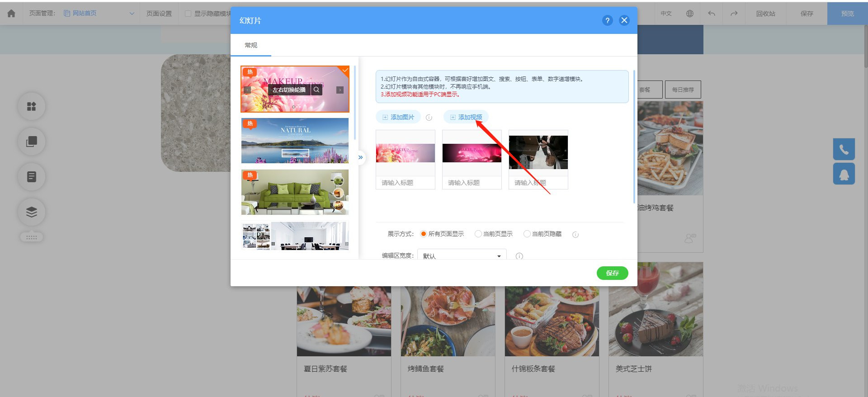868x397 pixels.
Task: Open the 网站首页 page management dropdown
Action: point(99,14)
